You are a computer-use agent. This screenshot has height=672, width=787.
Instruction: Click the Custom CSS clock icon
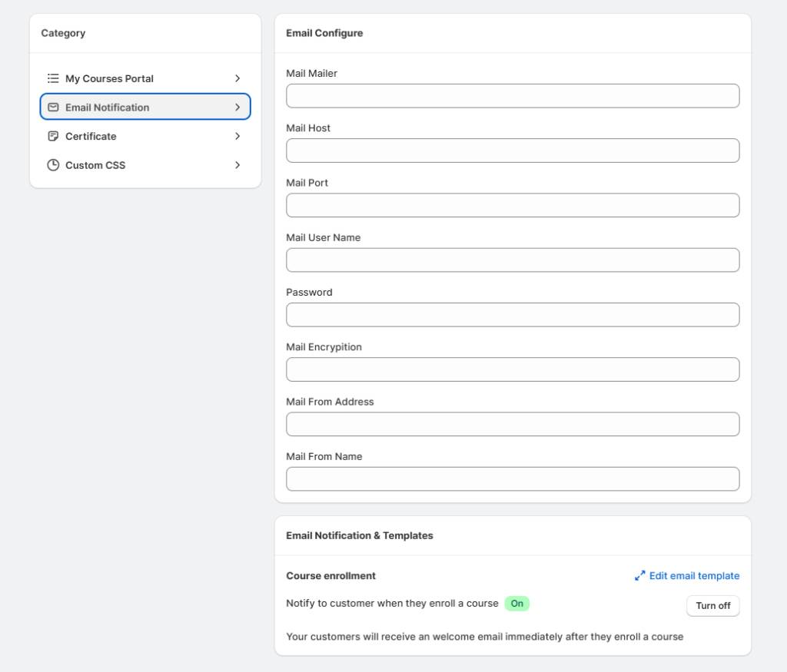(53, 165)
